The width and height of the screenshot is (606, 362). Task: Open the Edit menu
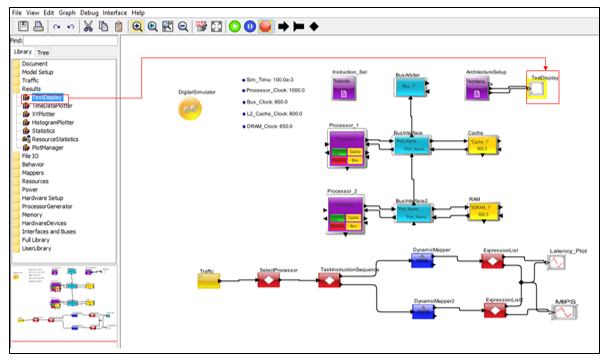(49, 12)
